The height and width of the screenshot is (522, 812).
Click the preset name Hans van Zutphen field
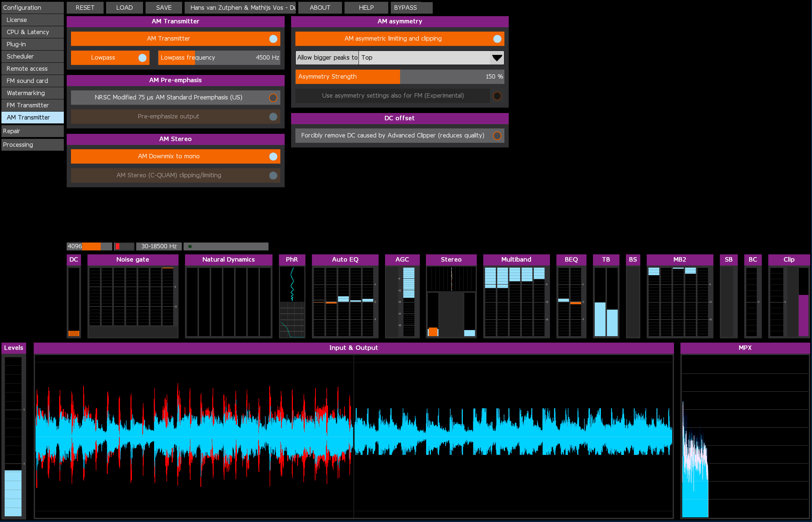240,8
